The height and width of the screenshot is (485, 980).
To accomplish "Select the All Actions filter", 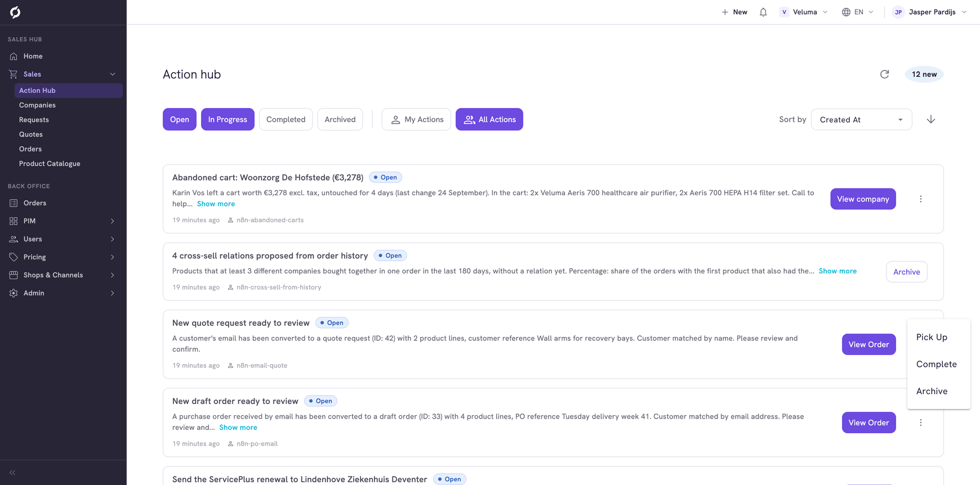I will (x=489, y=119).
